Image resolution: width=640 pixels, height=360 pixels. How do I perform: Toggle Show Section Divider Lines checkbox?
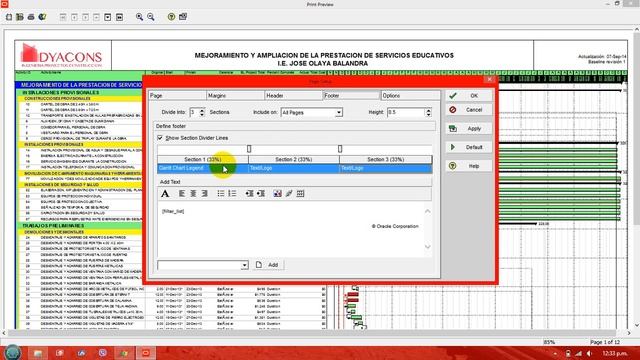(x=160, y=138)
